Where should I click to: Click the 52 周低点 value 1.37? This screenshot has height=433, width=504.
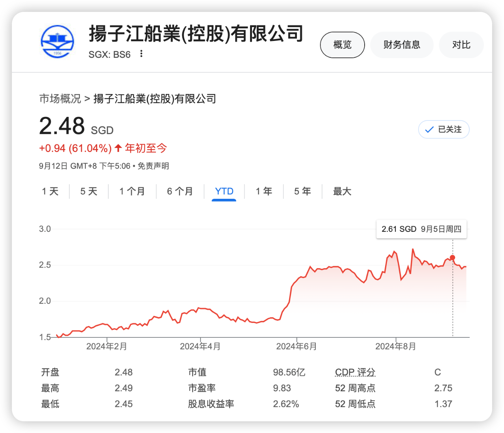443,404
